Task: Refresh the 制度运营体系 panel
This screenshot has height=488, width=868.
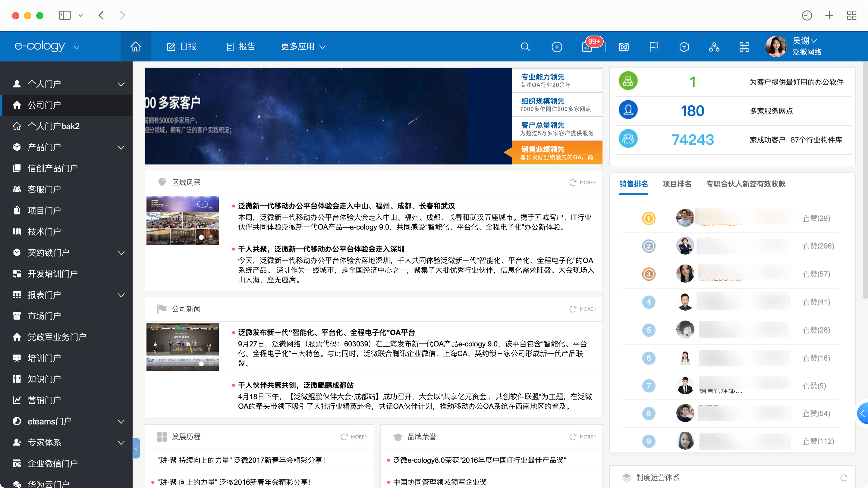Action: pos(843,477)
